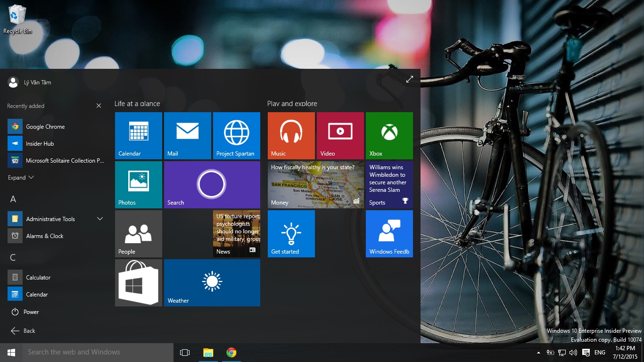Expand Start menu to full screen
Screen dimensions: 644x362
(x=410, y=79)
